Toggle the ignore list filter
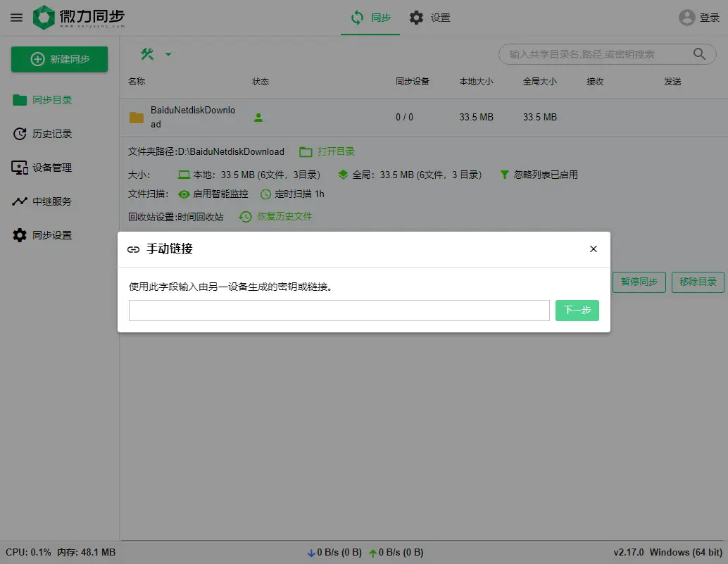Screen dimensions: 728x564 click(504, 175)
